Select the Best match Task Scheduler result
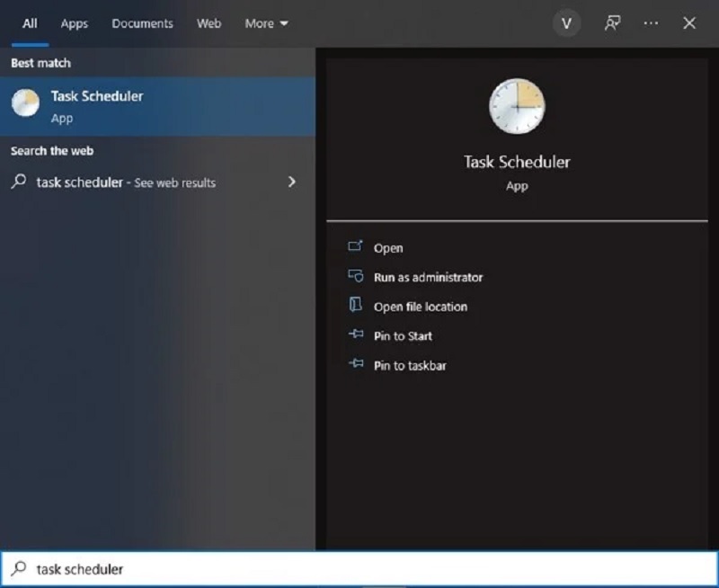719x588 pixels. click(96, 95)
